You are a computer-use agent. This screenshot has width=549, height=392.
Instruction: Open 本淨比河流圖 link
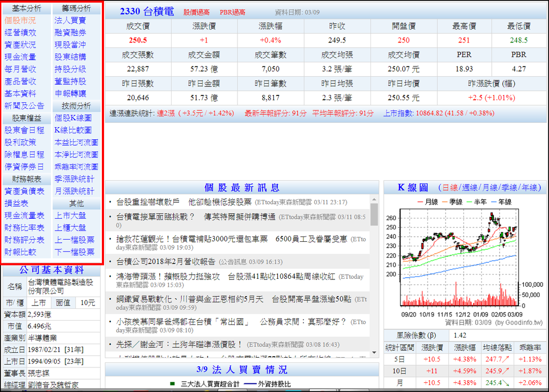76,155
